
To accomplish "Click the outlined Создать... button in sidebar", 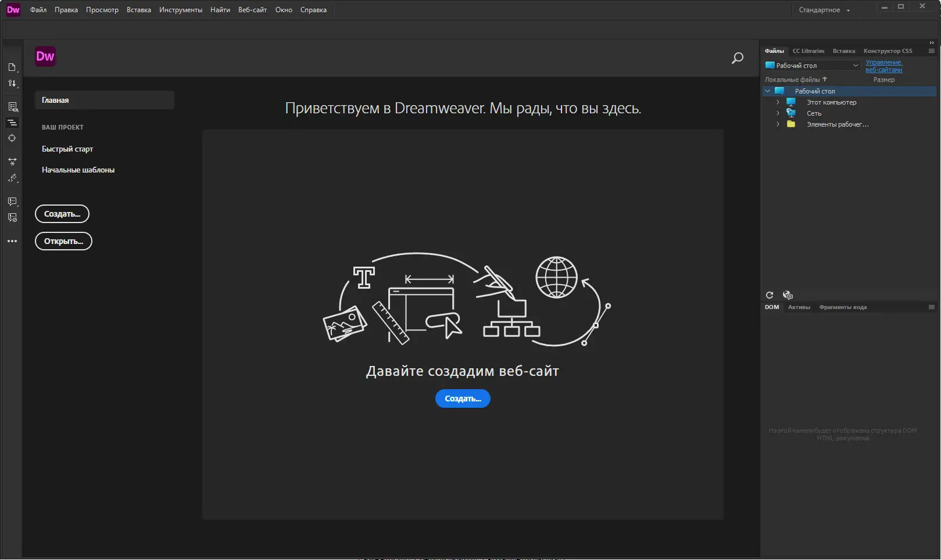I will tap(62, 214).
